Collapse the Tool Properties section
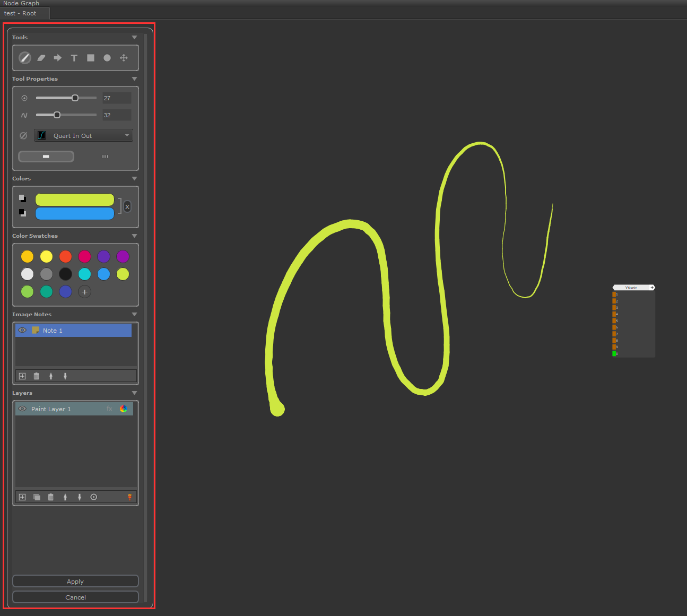This screenshot has height=616, width=687. tap(134, 79)
